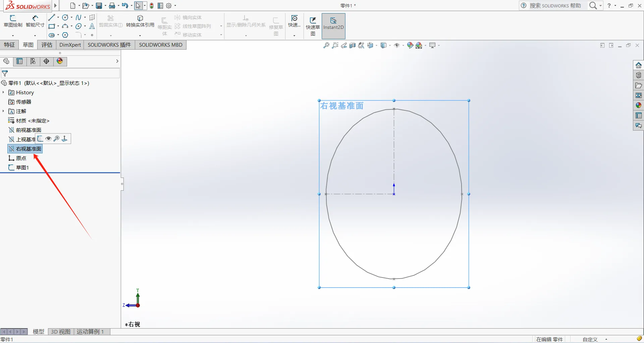Select the Line sketch tool

pos(51,17)
